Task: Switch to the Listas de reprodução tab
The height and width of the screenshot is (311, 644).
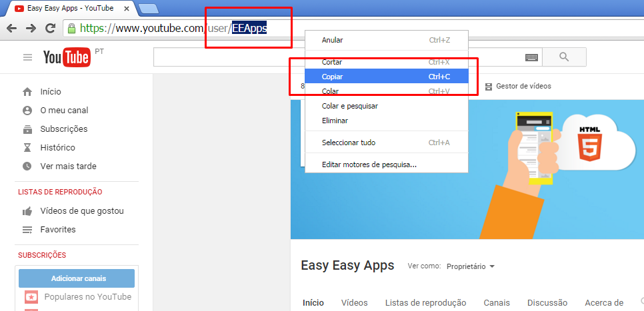Action: [x=425, y=303]
